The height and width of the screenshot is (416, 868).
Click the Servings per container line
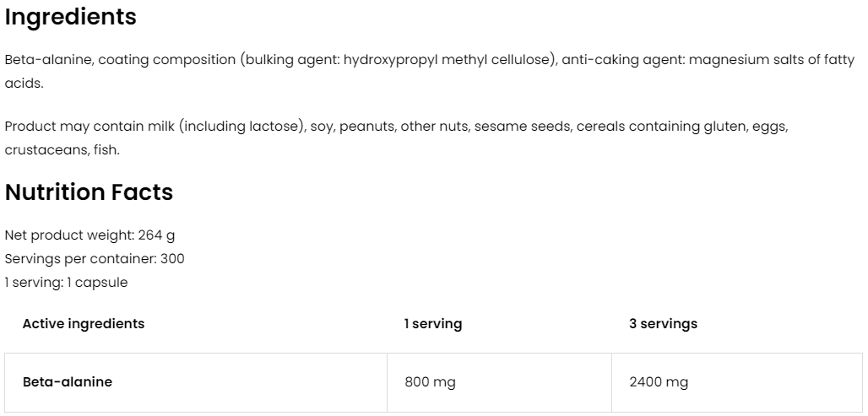click(x=95, y=259)
